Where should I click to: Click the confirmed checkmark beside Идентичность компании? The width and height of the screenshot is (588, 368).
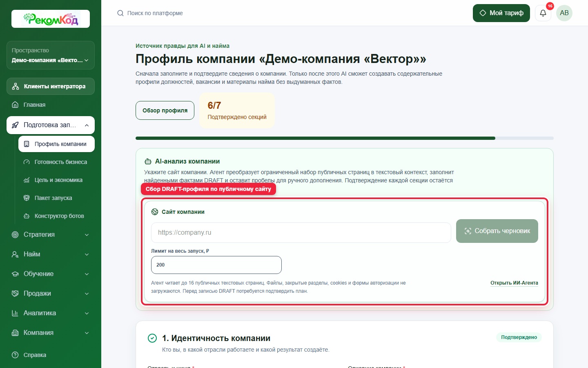pos(152,338)
